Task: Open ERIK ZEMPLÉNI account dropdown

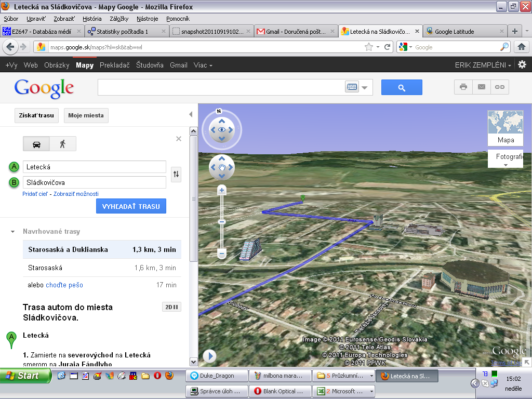Action: tap(483, 65)
